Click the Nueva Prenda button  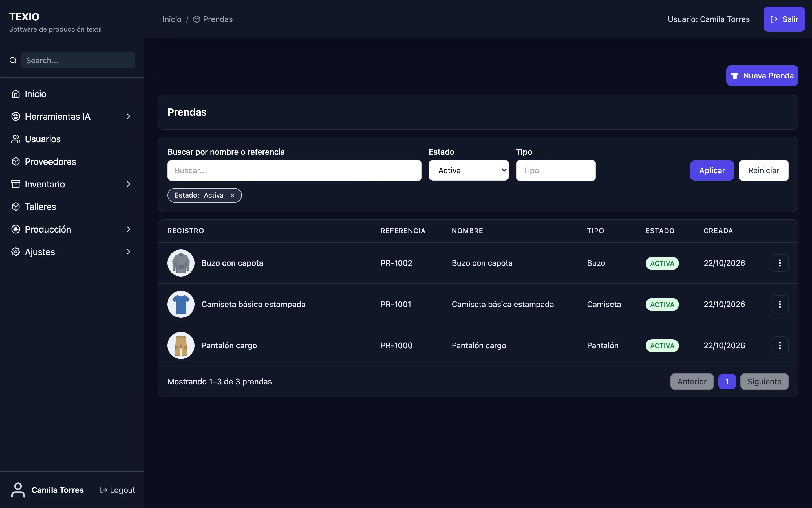[762, 76]
